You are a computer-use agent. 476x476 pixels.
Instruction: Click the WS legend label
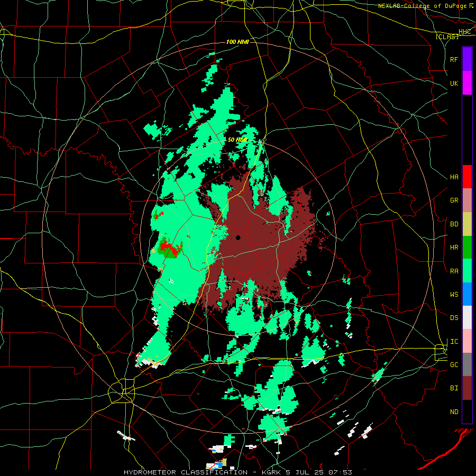click(454, 295)
